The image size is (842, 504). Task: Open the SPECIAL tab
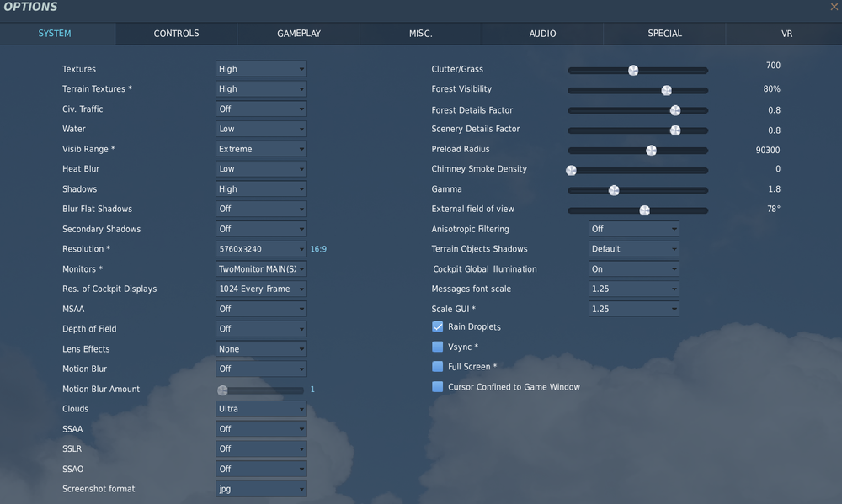point(664,34)
